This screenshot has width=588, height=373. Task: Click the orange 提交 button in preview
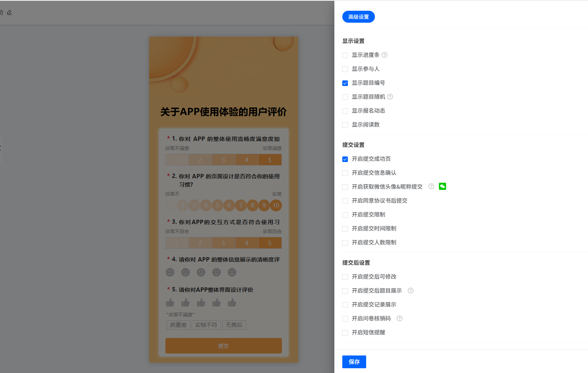(223, 346)
